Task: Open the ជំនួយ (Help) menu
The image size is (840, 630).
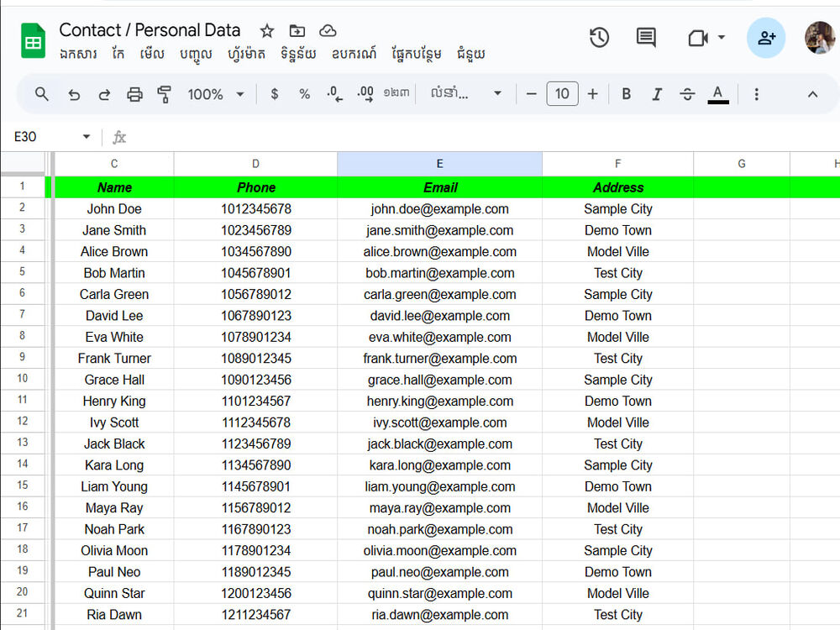Action: pos(471,54)
